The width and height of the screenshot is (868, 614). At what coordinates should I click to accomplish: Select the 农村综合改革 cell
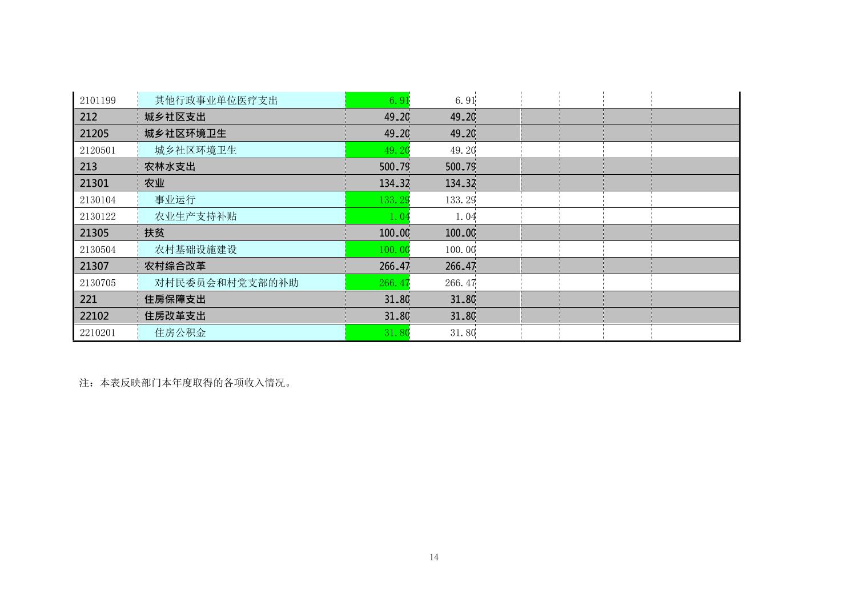click(242, 266)
